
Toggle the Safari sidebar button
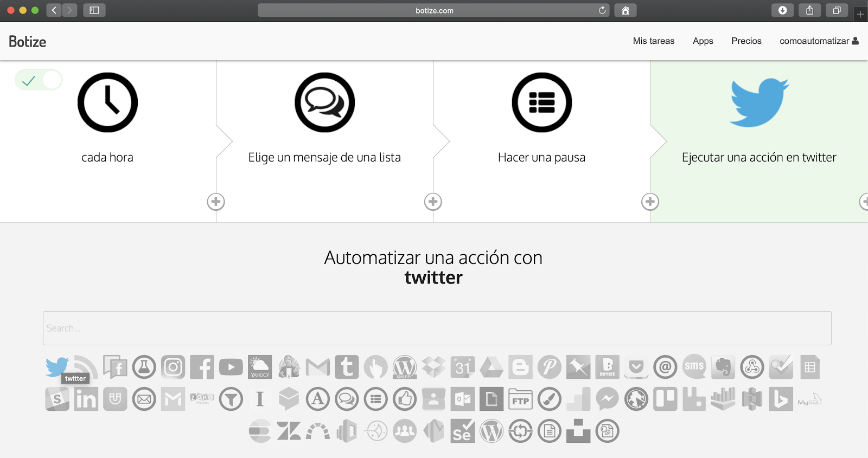tap(94, 10)
